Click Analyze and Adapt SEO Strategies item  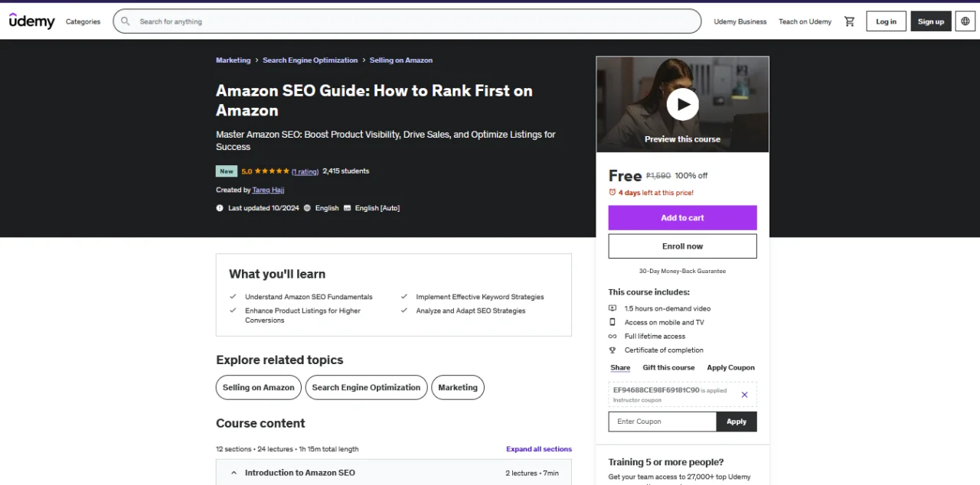471,311
